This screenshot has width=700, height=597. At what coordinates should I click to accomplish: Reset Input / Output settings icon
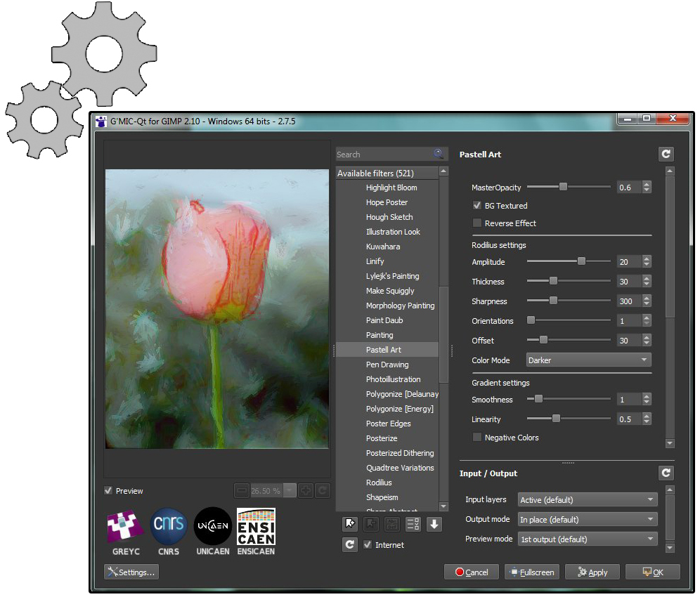pos(666,473)
